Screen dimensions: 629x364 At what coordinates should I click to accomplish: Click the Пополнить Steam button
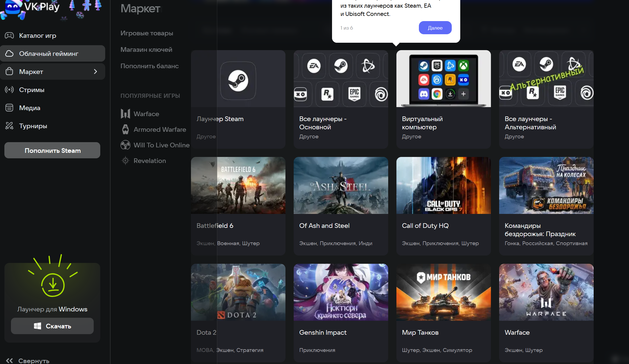52,150
